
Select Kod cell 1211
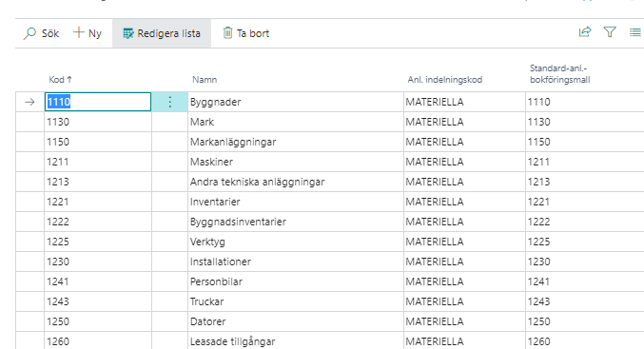point(98,162)
